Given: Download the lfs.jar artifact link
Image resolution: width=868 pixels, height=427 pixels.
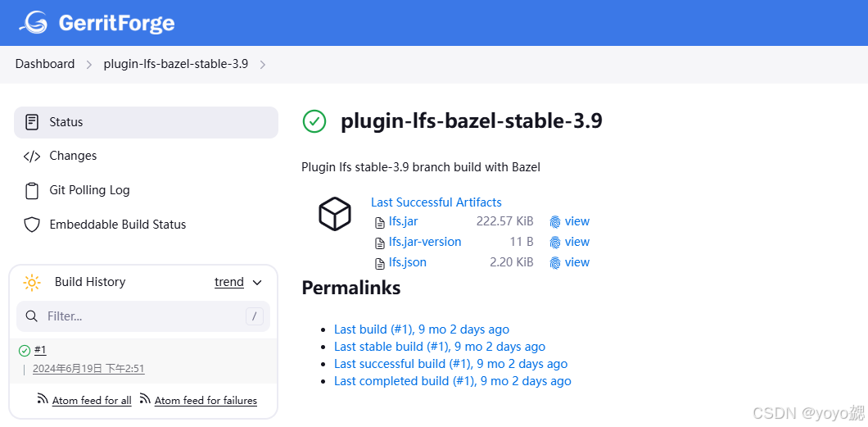Looking at the screenshot, I should click(x=403, y=221).
